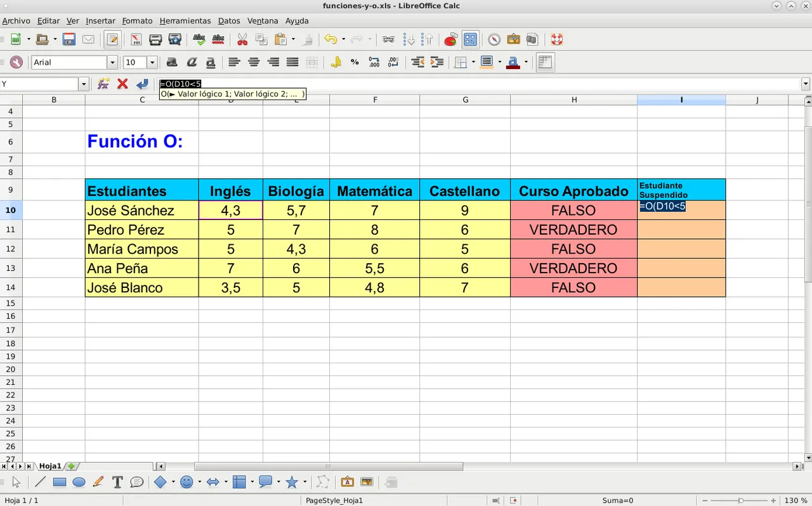Toggle bold formatting

(171, 62)
